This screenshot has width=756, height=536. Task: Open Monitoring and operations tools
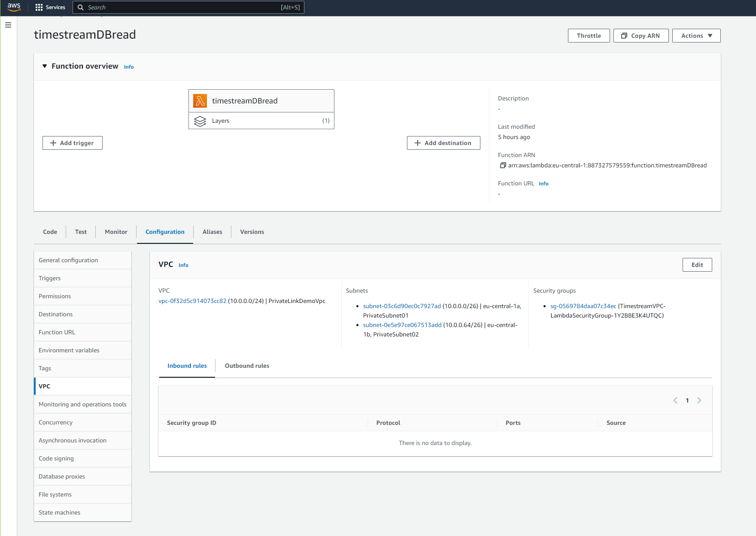(x=82, y=404)
